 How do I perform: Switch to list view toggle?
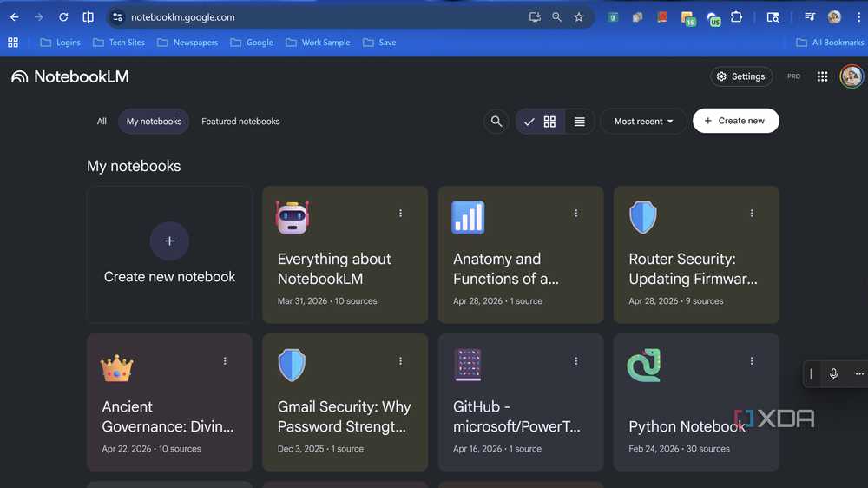(579, 122)
